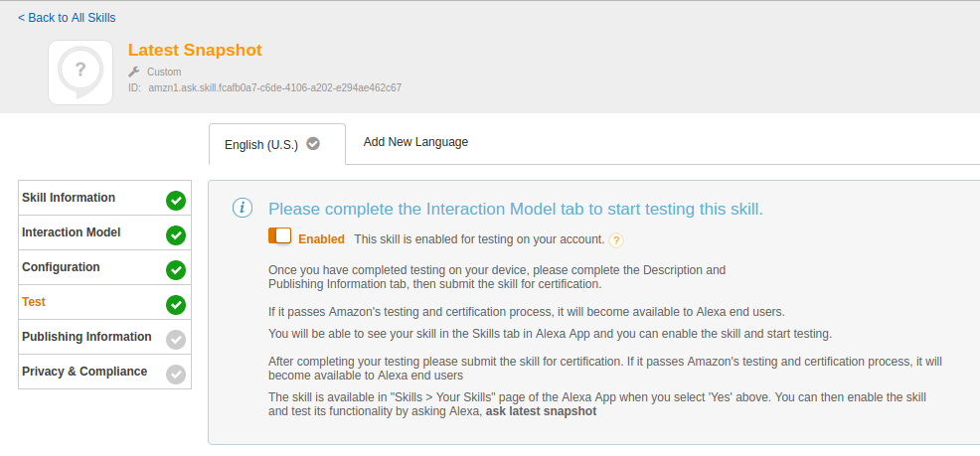Click the skill placeholder question-mark icon
Screen dimensions: 980x456
tap(81, 73)
